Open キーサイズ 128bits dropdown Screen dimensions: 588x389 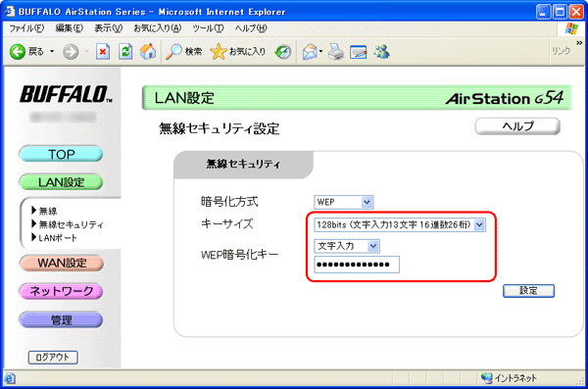(400, 224)
